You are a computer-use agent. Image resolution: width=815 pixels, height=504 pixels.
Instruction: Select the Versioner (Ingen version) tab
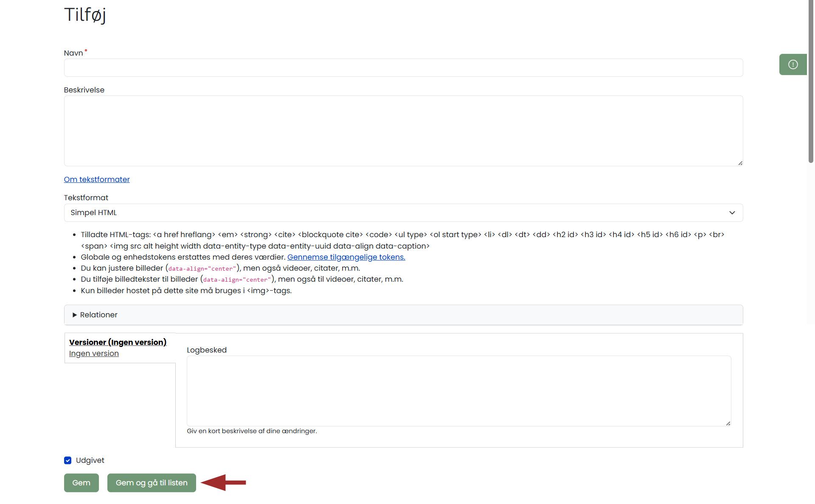click(118, 342)
